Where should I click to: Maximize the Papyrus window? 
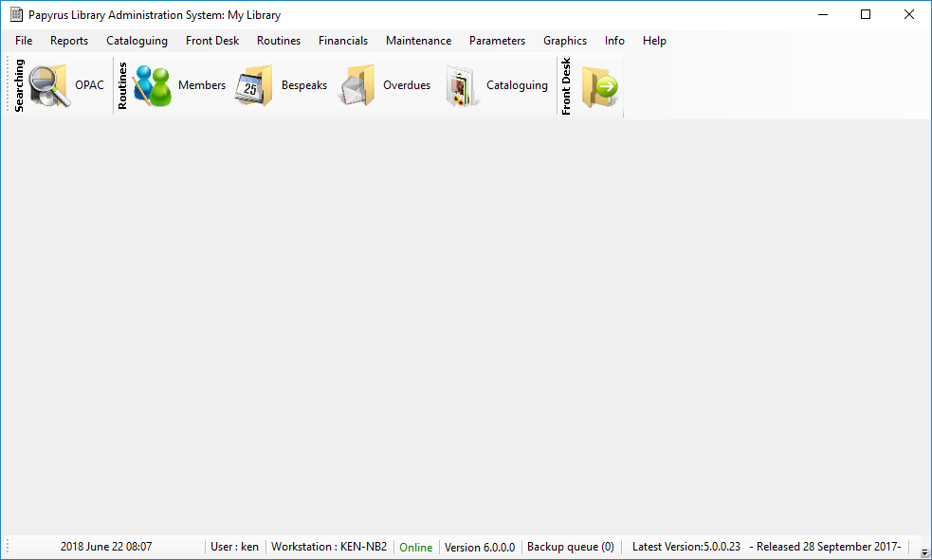tap(866, 15)
